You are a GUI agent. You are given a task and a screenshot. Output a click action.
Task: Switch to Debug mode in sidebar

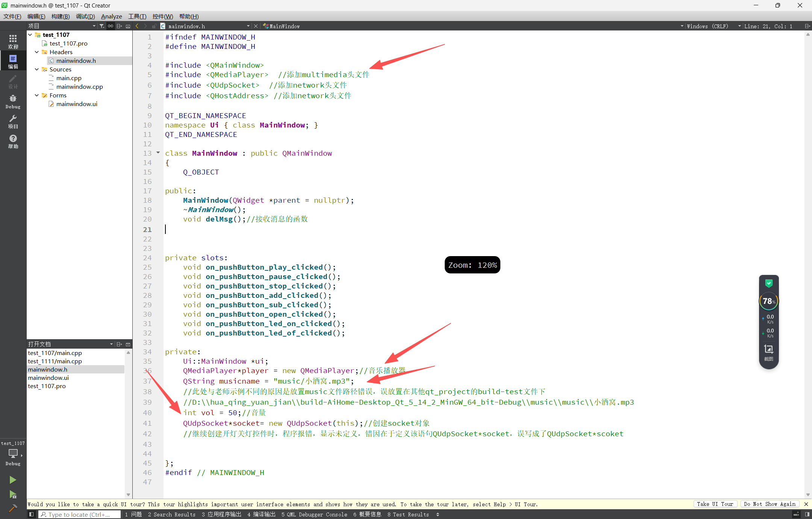click(x=13, y=101)
